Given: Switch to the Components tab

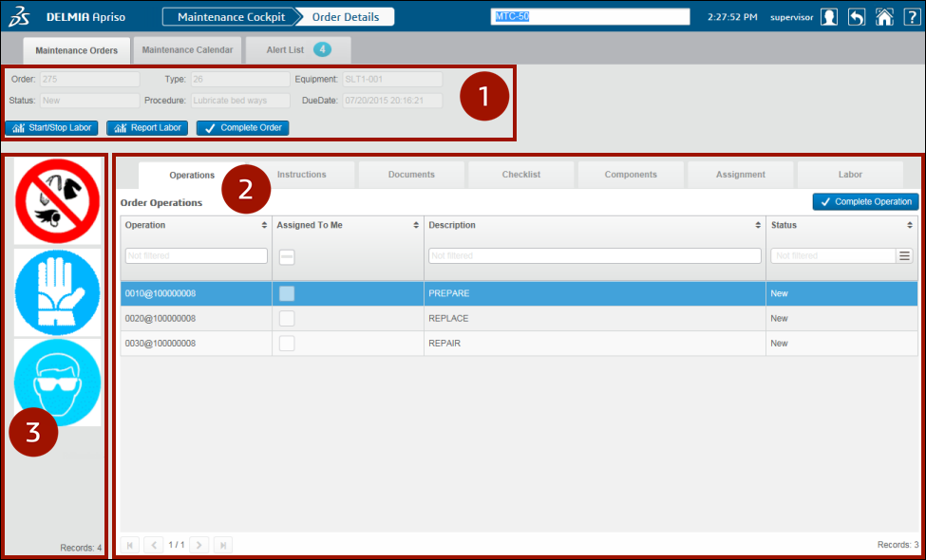Looking at the screenshot, I should [631, 175].
